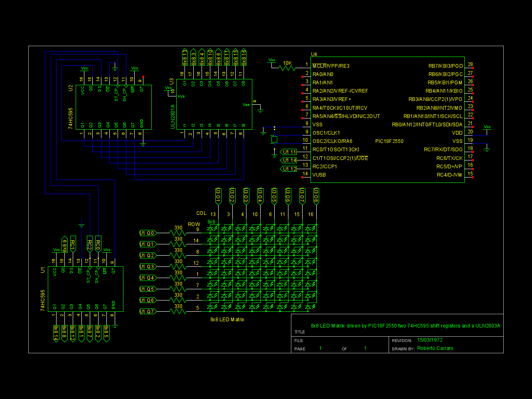Select the Roberto Carraro drawn-by field
Screen dimensions: 532x399
[x=435, y=348]
